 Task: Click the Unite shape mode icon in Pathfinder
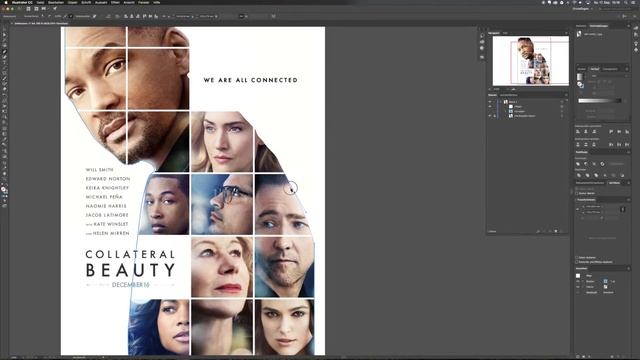point(578,164)
